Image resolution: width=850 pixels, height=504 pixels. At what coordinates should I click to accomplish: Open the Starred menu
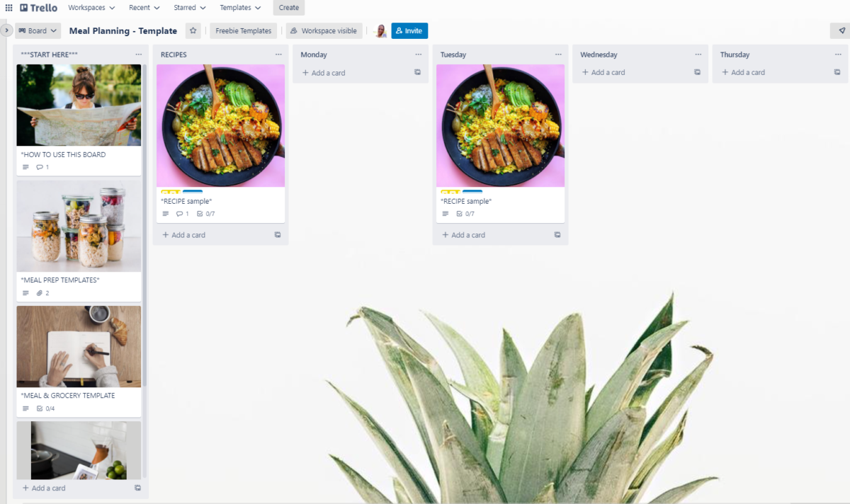[190, 8]
